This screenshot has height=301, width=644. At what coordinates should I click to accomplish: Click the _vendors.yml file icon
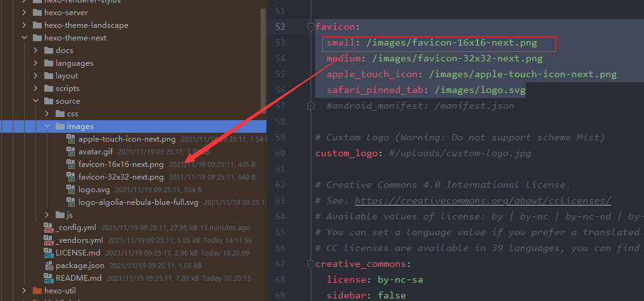(x=49, y=240)
